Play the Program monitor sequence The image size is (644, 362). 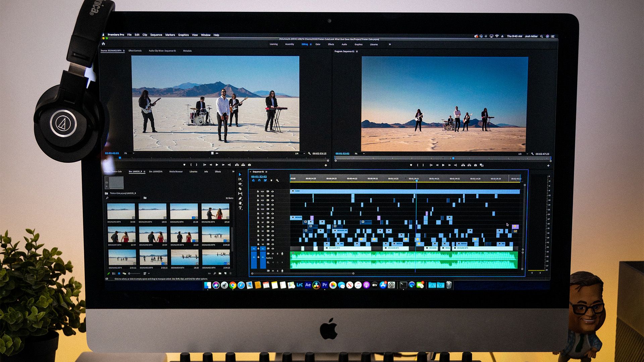click(x=443, y=165)
